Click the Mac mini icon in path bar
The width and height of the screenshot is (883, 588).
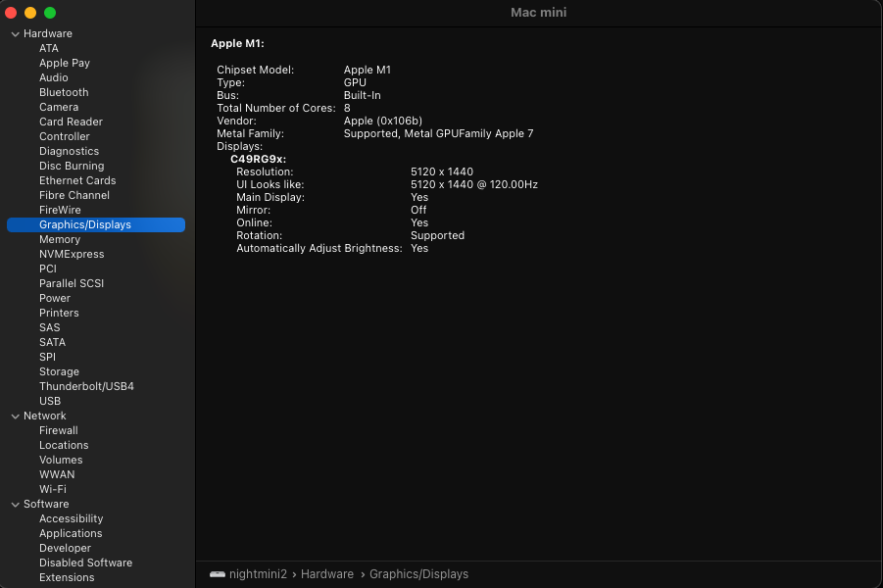tap(218, 574)
